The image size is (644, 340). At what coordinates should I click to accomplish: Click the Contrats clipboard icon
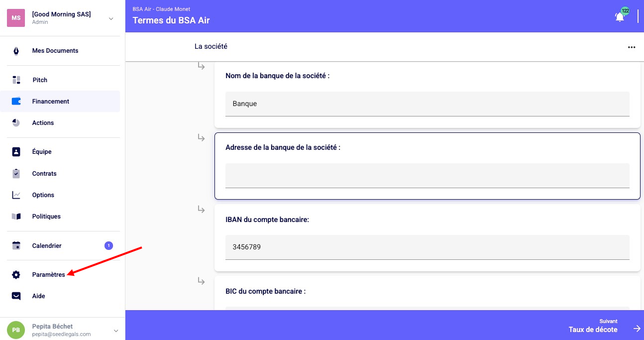[16, 173]
